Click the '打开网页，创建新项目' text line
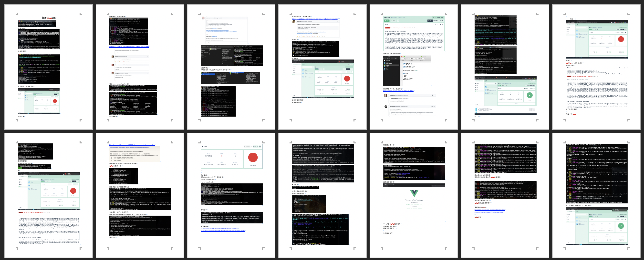Screen dimensions: 644x260 click(x=26, y=86)
